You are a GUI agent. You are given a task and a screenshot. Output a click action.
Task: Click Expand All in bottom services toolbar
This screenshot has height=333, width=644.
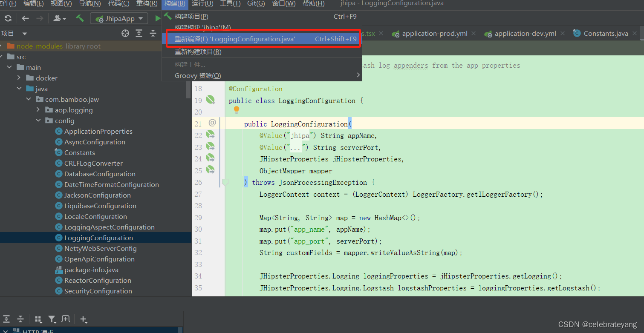point(6,319)
